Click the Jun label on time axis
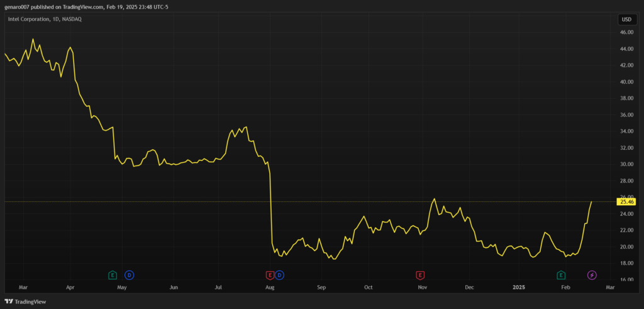Viewport: 644px width, 309px height. 174,287
